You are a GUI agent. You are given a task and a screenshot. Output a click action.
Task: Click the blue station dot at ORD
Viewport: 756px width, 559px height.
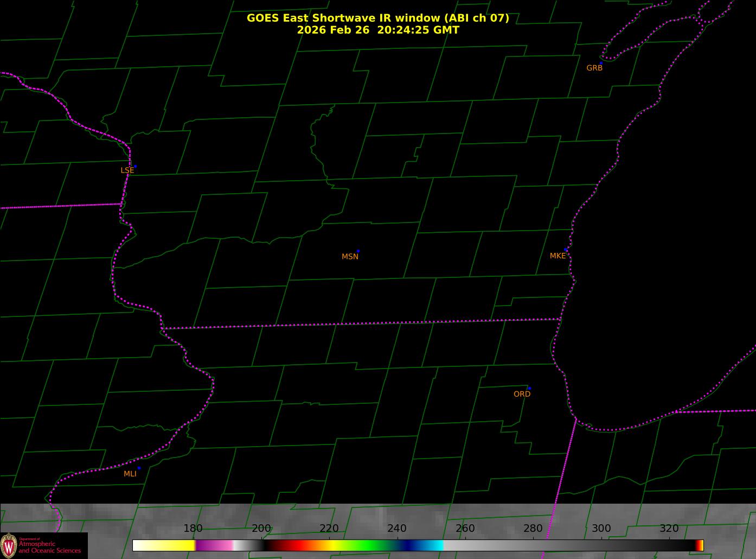(529, 389)
